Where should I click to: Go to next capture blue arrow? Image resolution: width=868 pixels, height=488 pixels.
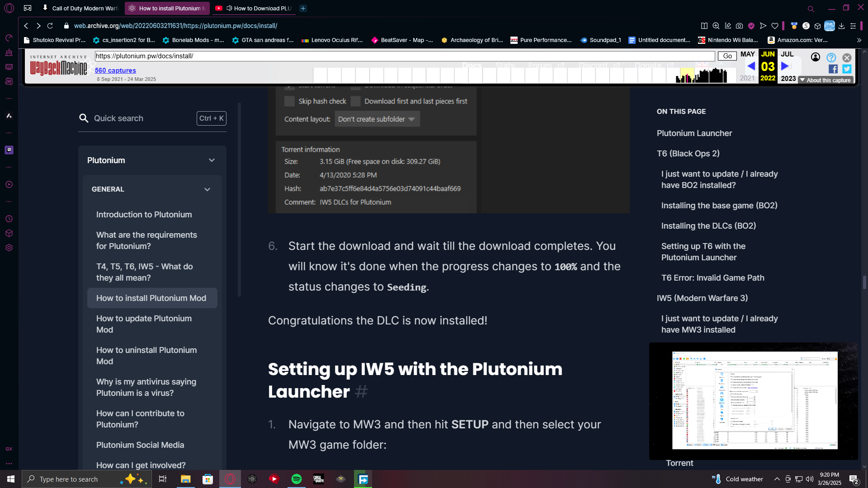[x=785, y=66]
